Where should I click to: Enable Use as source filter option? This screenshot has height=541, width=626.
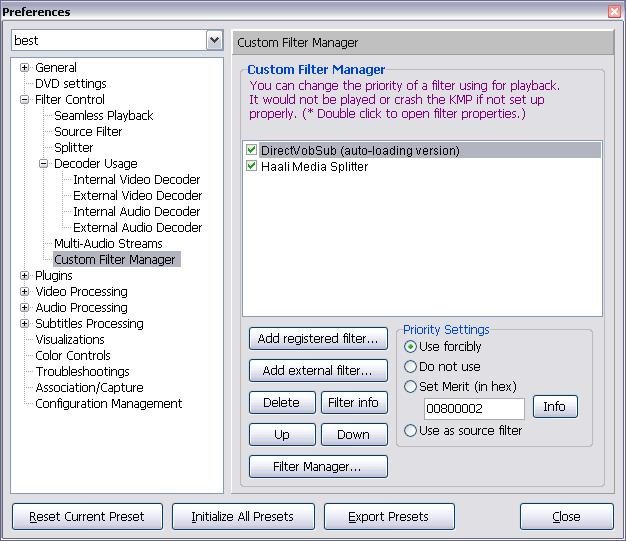coord(410,431)
